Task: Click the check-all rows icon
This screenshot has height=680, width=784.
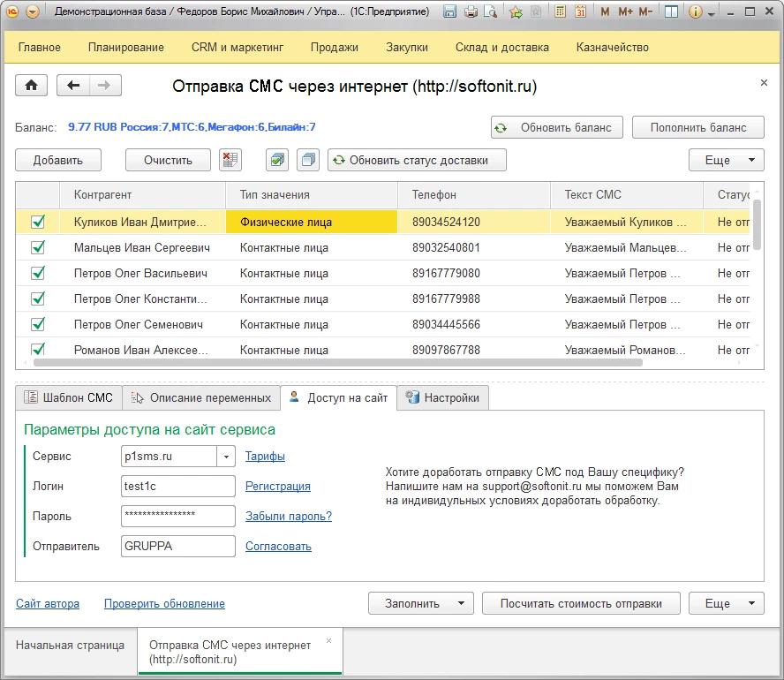Action: pyautogui.click(x=277, y=160)
